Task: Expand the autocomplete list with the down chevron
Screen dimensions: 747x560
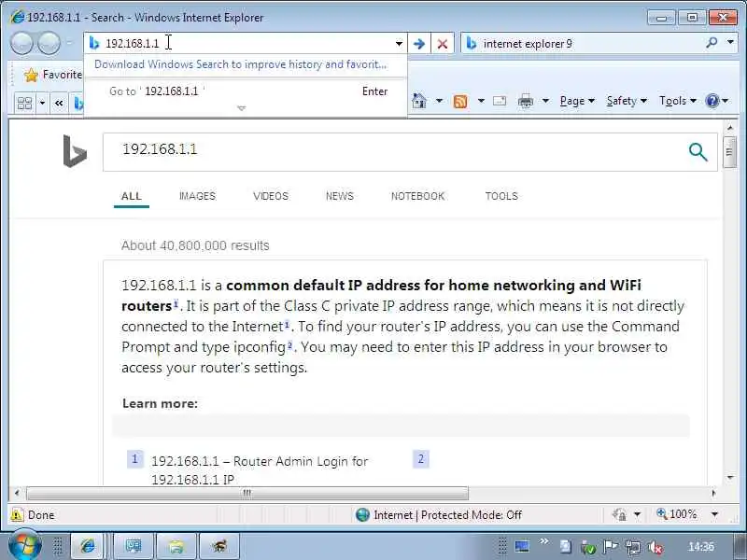Action: 242,108
